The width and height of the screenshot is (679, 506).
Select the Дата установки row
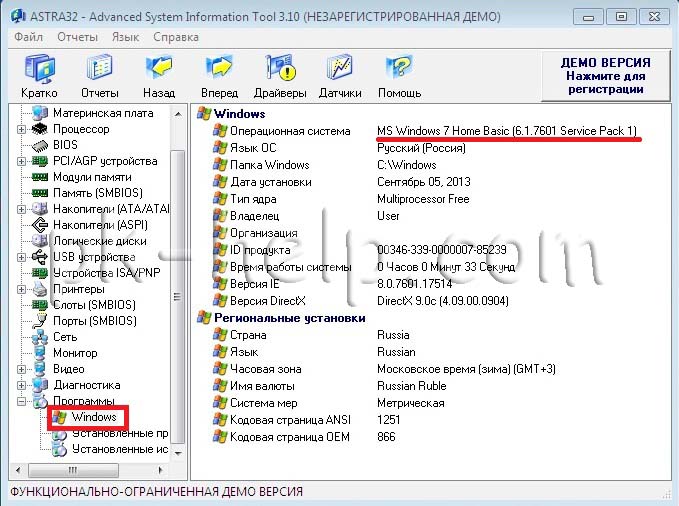point(342,182)
